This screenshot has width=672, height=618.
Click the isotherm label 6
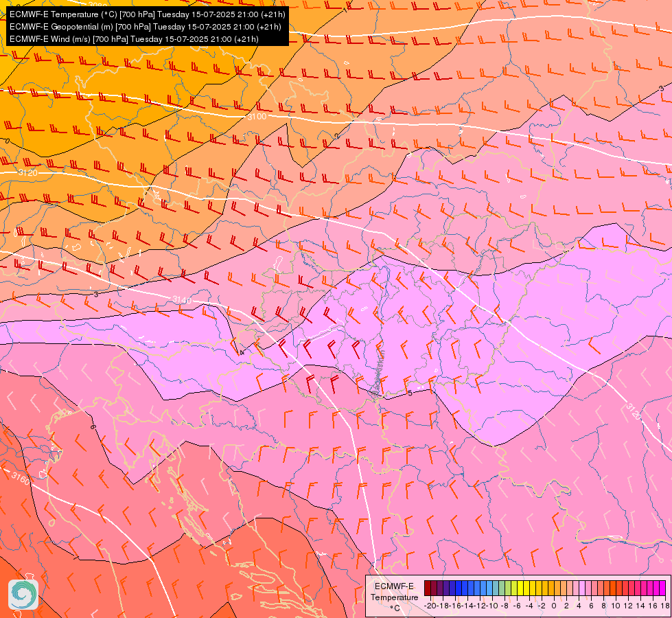[x=92, y=427]
